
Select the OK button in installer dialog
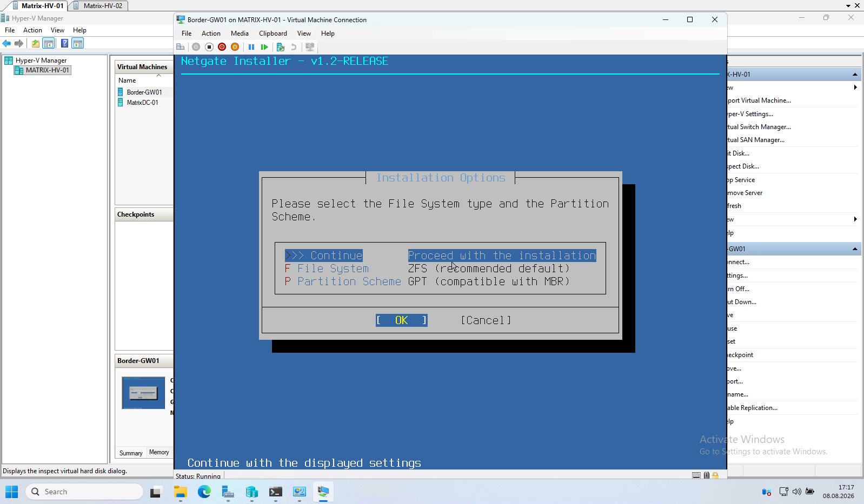point(402,320)
